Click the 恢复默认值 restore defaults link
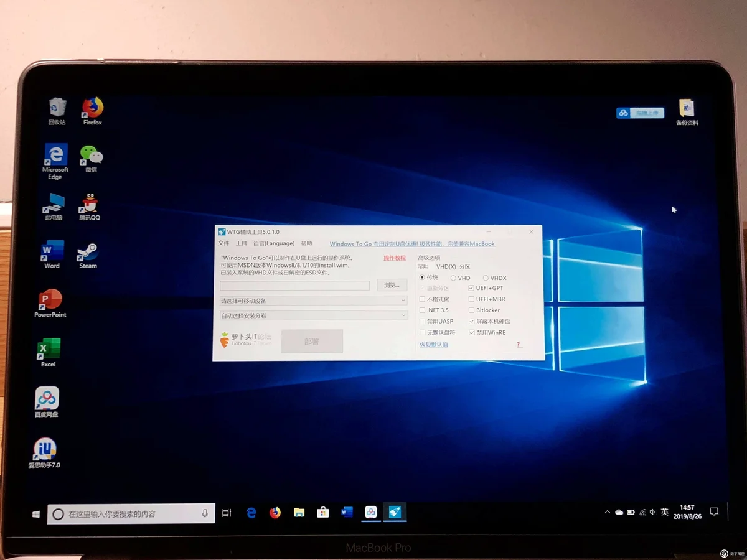 point(434,344)
